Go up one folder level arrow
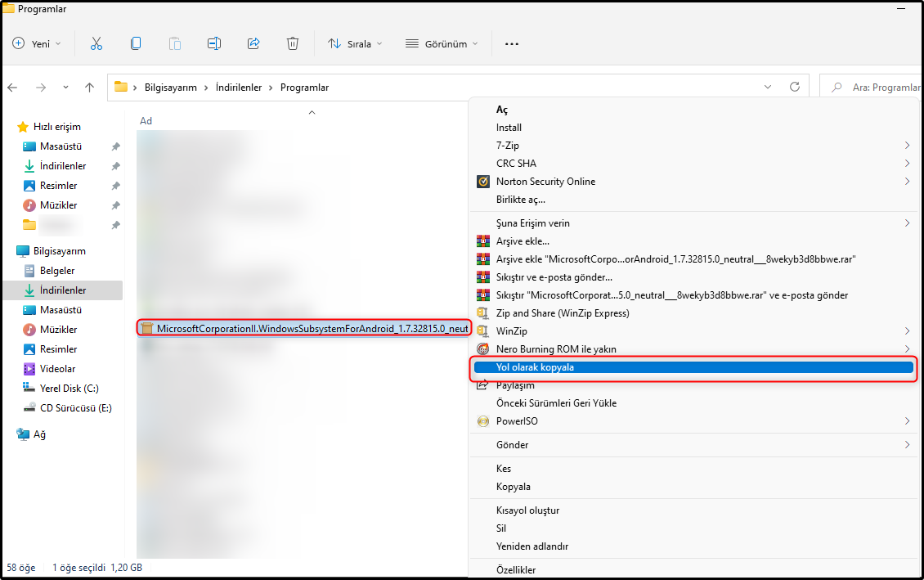Screen dimensions: 924x580 (90, 88)
